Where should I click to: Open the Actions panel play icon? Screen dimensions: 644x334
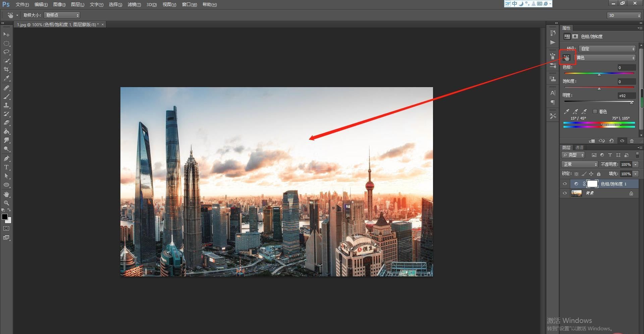[553, 42]
